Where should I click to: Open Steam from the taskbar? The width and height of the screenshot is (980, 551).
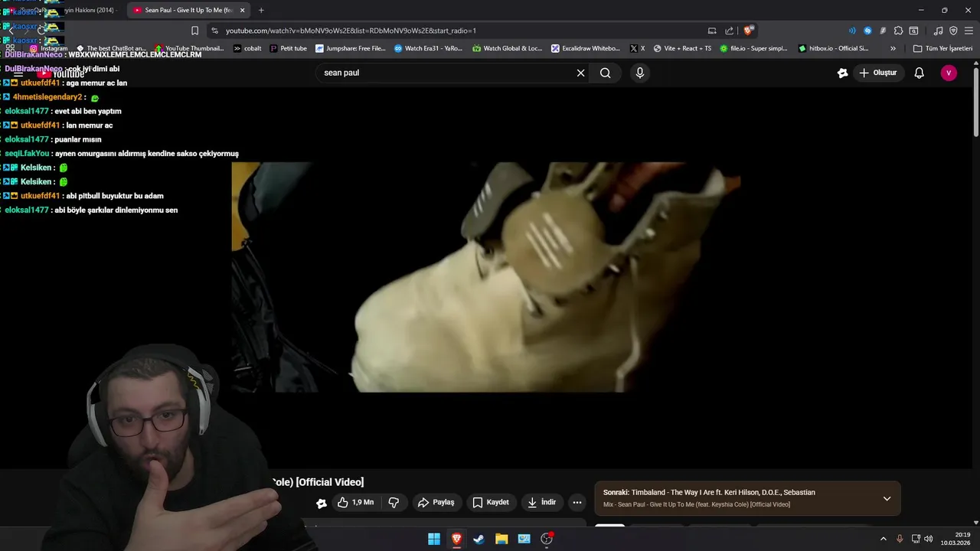479,539
